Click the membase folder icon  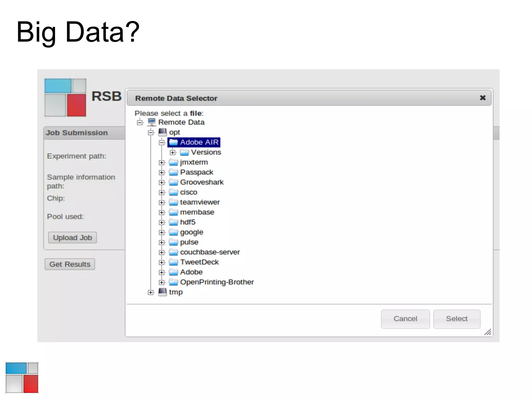[x=173, y=212]
